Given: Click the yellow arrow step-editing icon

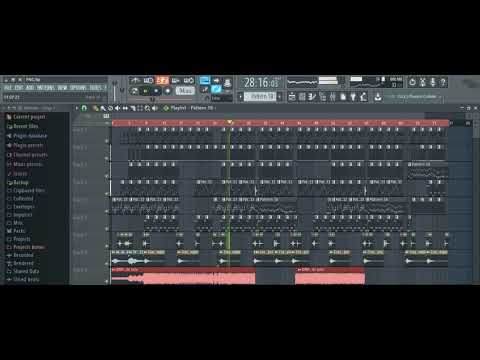Looking at the screenshot, I should pos(217,80).
